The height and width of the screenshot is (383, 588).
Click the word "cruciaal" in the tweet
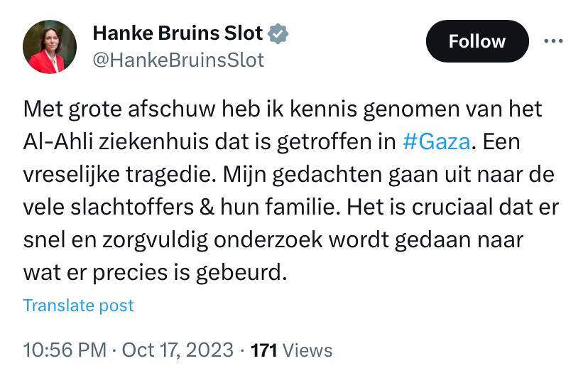pyautogui.click(x=457, y=207)
